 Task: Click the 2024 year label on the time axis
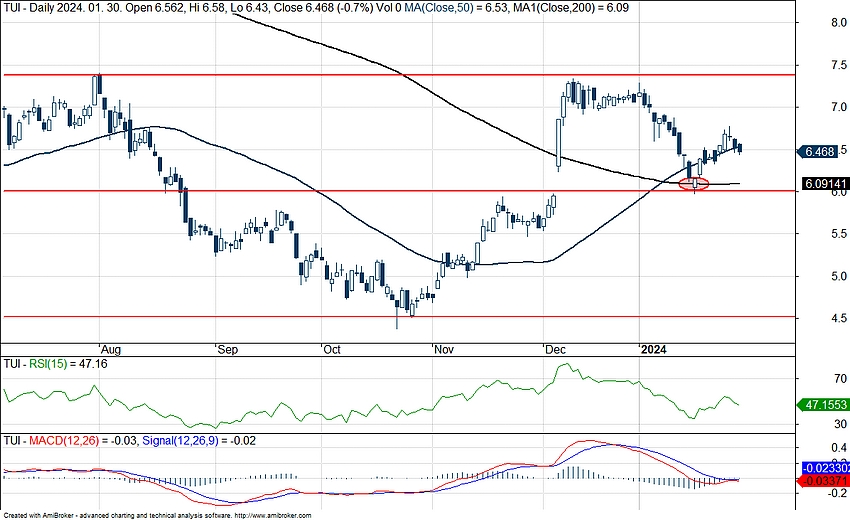654,350
